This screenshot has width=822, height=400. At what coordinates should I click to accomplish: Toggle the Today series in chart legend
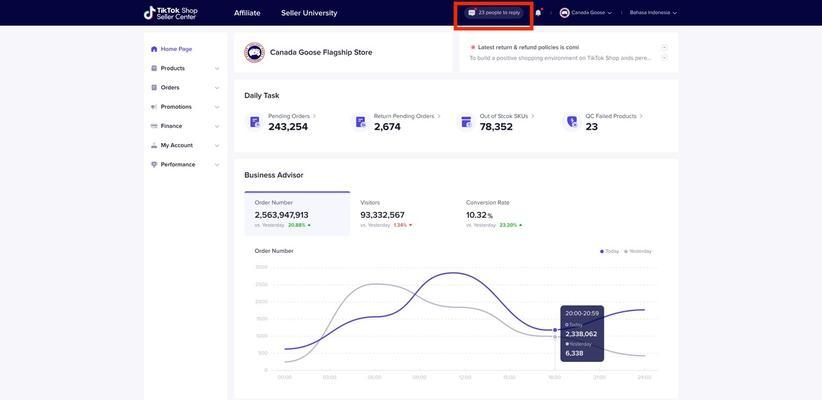click(x=610, y=252)
